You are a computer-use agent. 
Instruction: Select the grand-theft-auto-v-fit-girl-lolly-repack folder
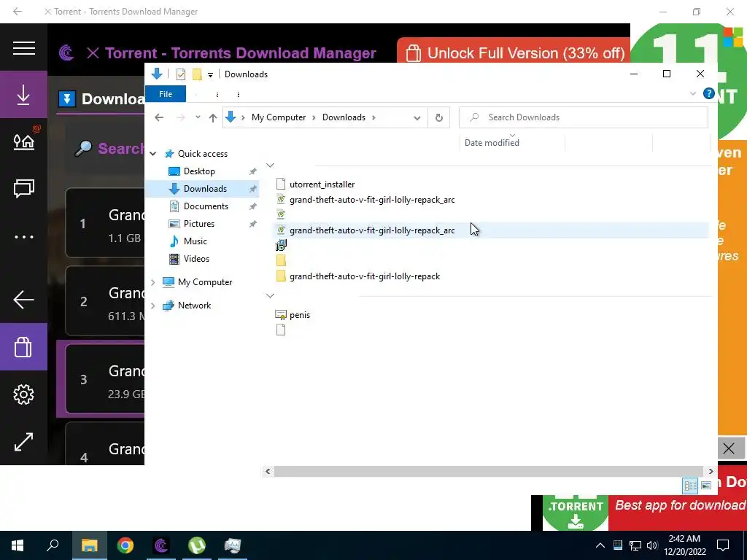[x=365, y=276]
